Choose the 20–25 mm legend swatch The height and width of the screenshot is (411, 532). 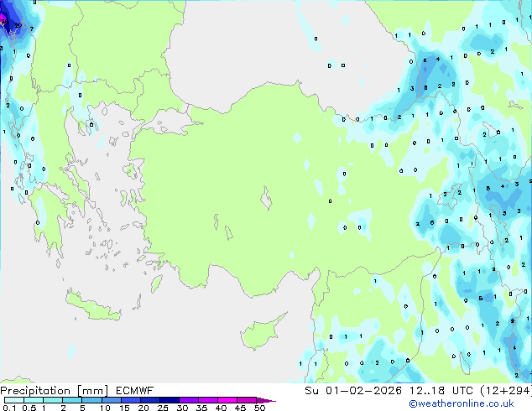pyautogui.click(x=149, y=400)
